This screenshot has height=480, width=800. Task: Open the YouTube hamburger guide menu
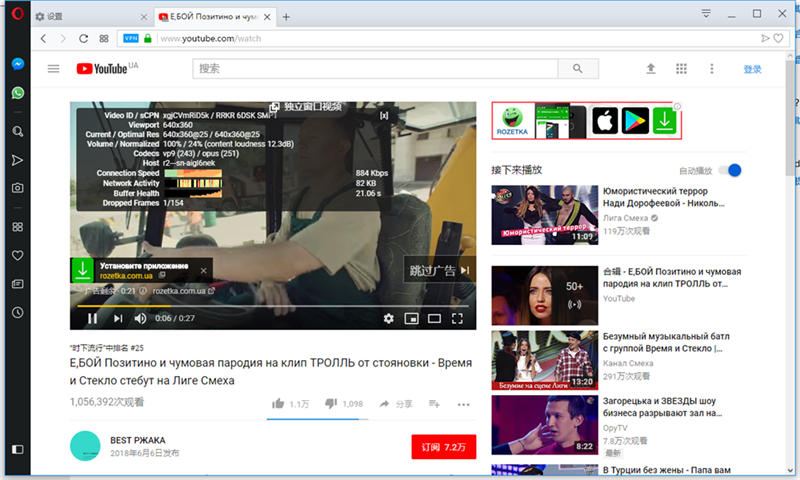click(x=54, y=68)
